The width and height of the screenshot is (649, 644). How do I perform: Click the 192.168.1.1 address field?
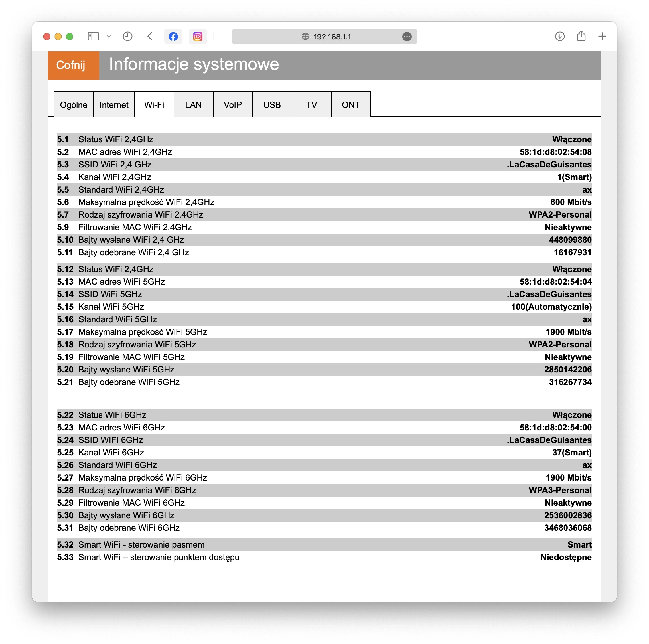(324, 37)
